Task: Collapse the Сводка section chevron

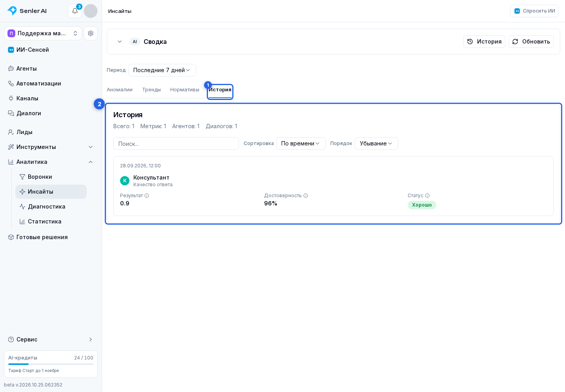Action: (120, 42)
